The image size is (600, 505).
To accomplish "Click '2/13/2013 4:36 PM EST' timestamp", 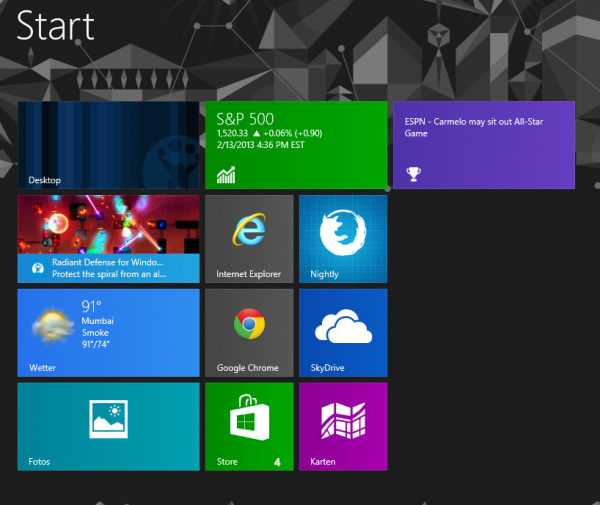I will pos(261,145).
